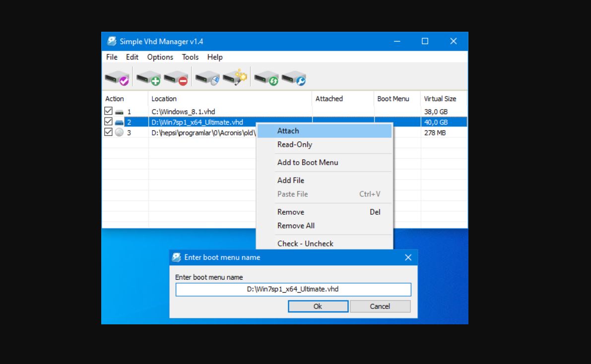This screenshot has width=591, height=364.
Task: Click the Simple Vhd Manager title bar icon
Action: pos(113,42)
